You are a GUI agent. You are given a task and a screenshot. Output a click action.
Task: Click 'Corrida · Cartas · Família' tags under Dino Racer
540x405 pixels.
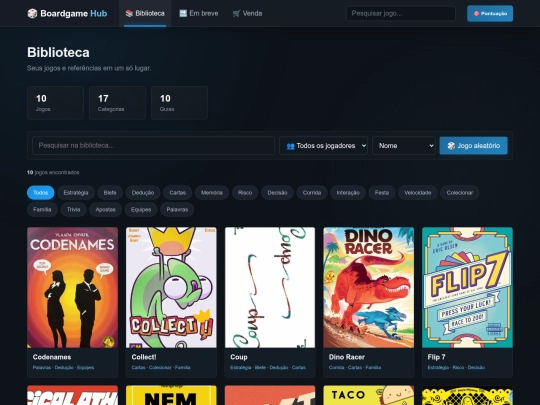point(355,367)
